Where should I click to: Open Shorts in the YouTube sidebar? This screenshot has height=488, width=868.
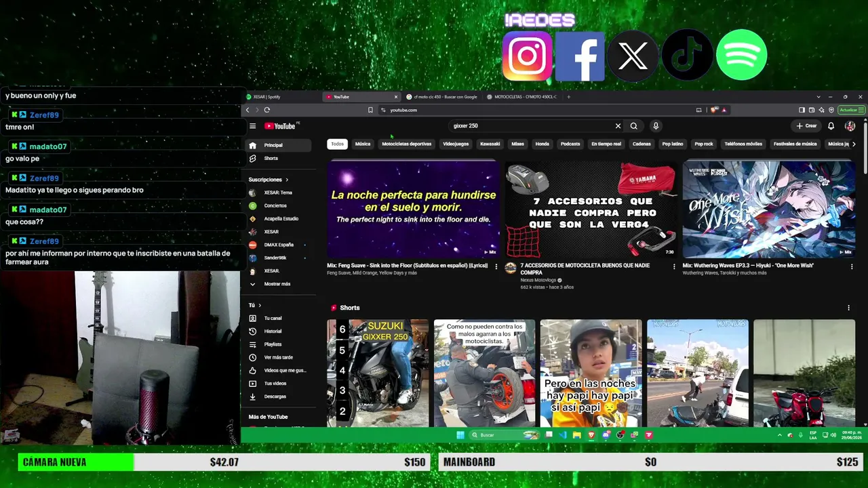pos(279,159)
